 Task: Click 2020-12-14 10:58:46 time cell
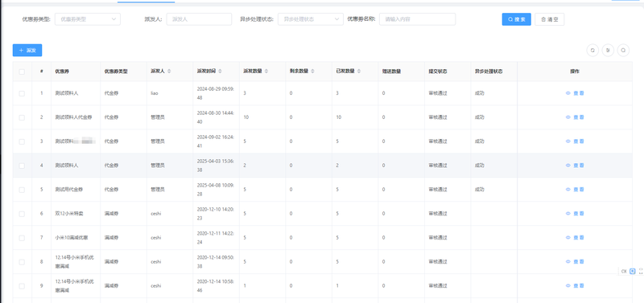click(216, 286)
